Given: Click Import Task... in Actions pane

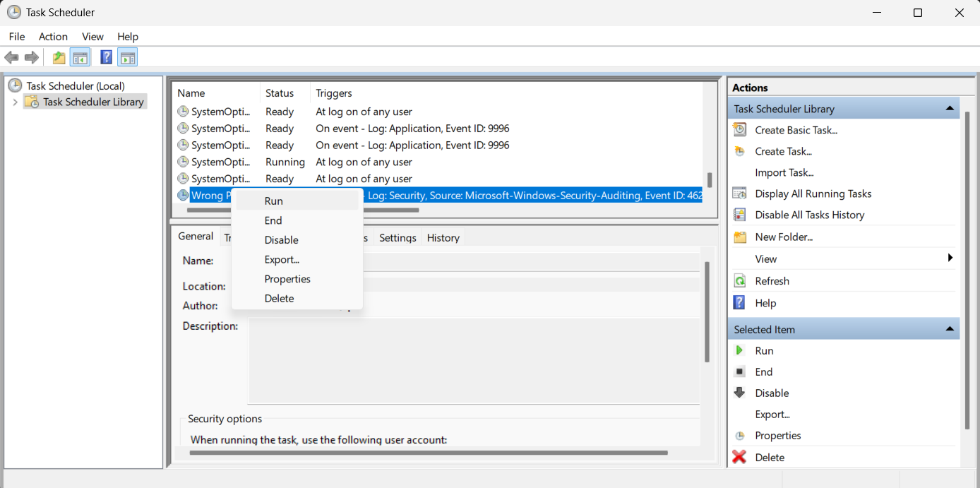Looking at the screenshot, I should tap(784, 172).
